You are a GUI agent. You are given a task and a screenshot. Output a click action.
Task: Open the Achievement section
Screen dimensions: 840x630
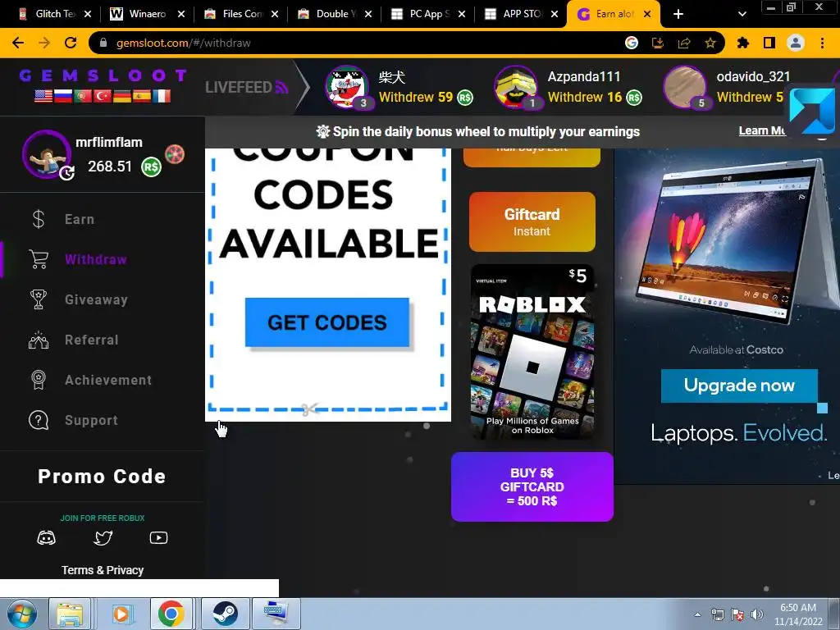[108, 380]
